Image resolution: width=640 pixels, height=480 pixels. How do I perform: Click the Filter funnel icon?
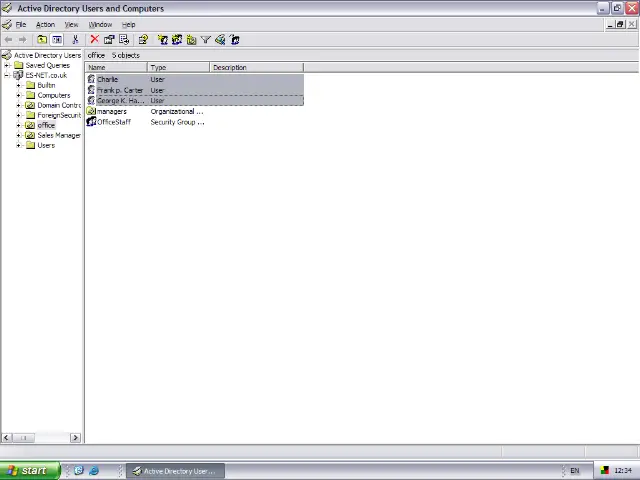point(206,40)
